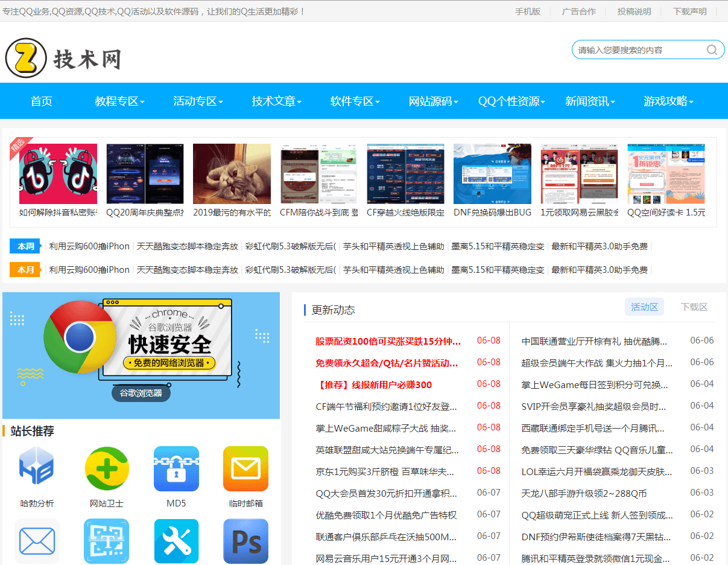The height and width of the screenshot is (565, 728).
Task: Select the wrench utilities icon
Action: (x=176, y=541)
